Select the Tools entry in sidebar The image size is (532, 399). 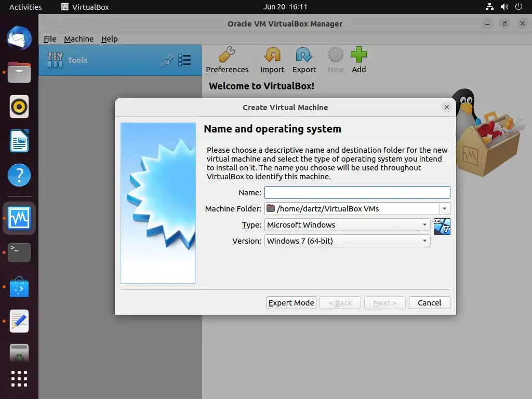click(120, 60)
